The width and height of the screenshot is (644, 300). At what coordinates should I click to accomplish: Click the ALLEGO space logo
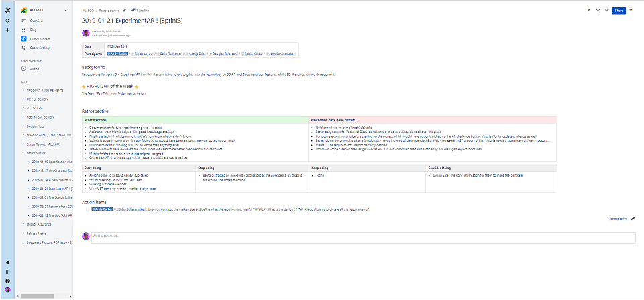click(x=24, y=11)
